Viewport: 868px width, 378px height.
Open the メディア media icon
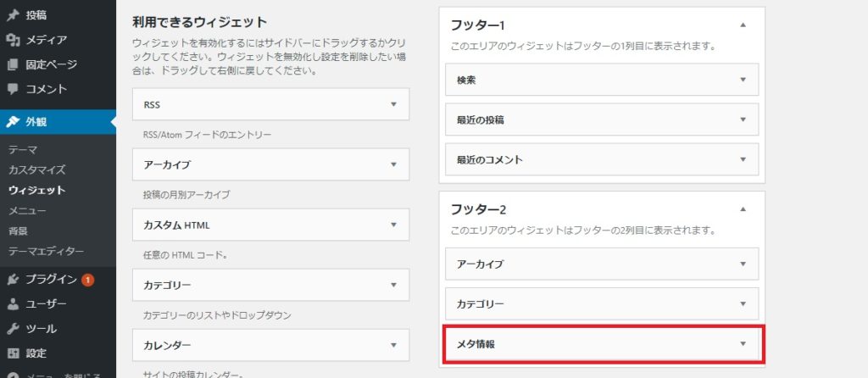point(13,40)
